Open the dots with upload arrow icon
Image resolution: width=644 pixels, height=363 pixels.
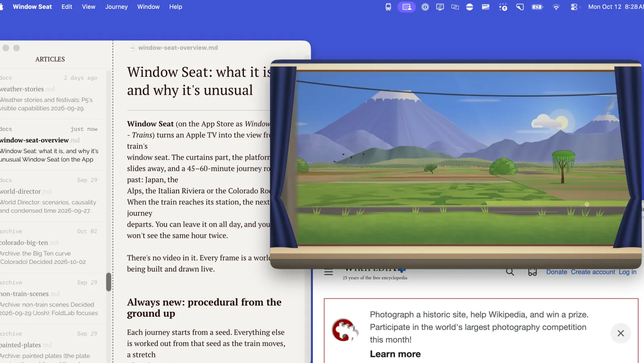(x=503, y=7)
